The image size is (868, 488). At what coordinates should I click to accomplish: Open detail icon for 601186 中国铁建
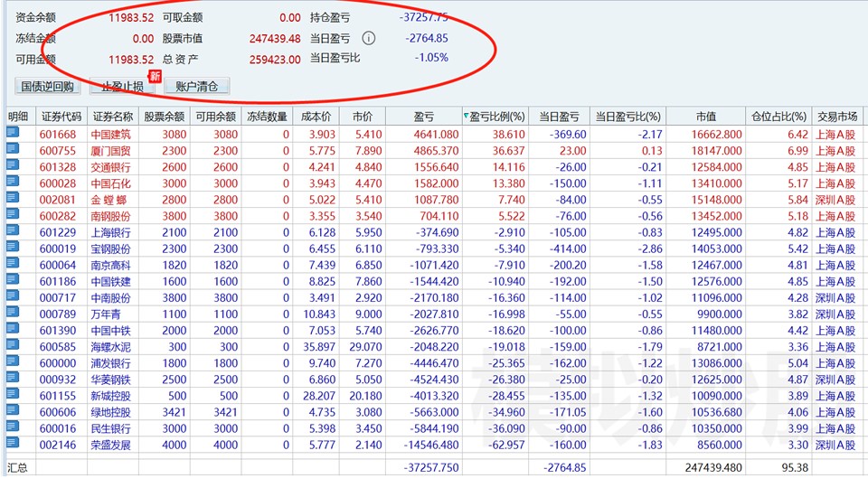[13, 280]
